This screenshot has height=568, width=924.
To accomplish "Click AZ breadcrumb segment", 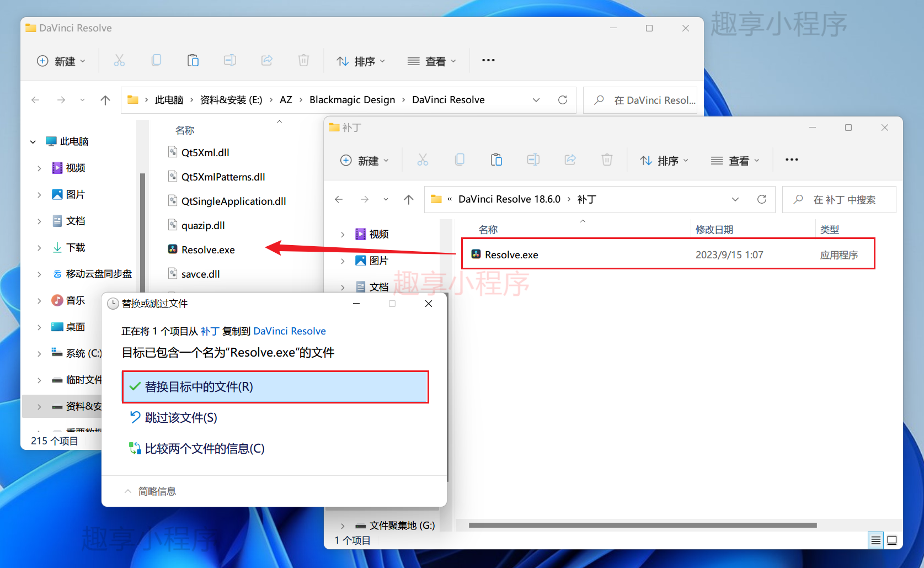I will coord(286,100).
